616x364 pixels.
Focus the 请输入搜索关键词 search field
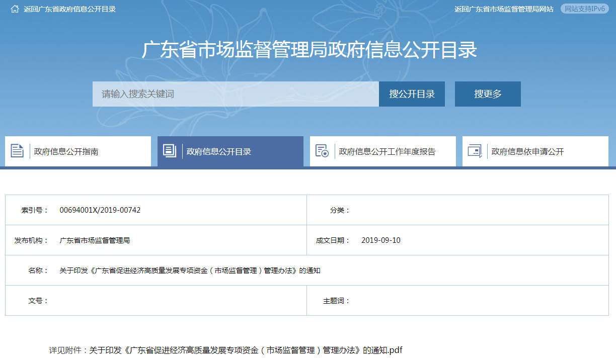(235, 94)
